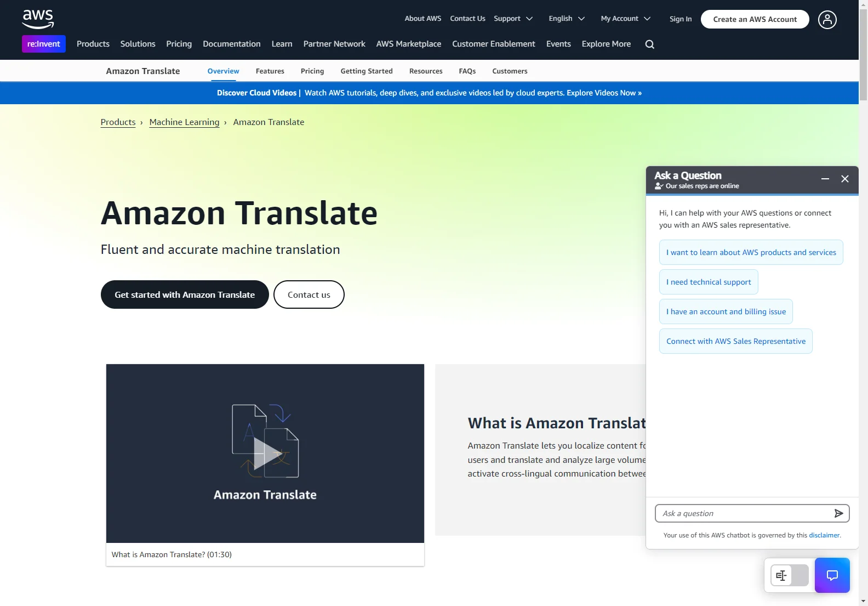Image resolution: width=868 pixels, height=606 pixels.
Task: Choose learn about AWS products and services
Action: [x=751, y=252]
